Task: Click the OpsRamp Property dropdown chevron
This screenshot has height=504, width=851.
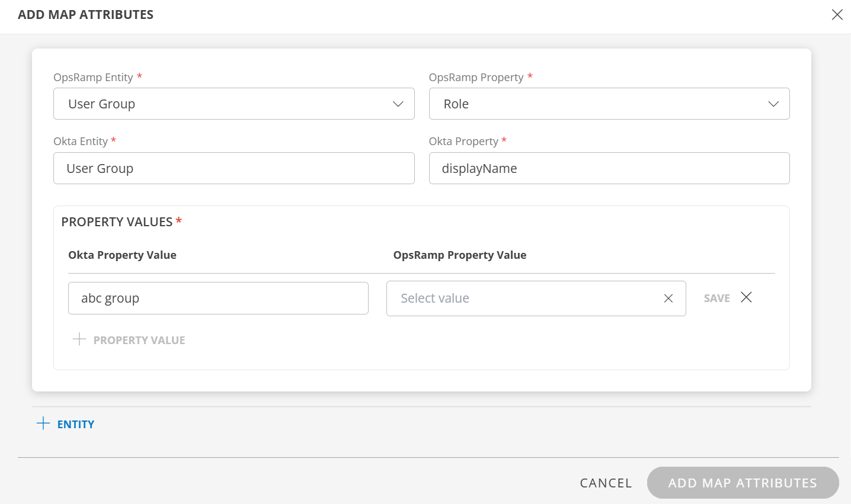Action: click(773, 104)
